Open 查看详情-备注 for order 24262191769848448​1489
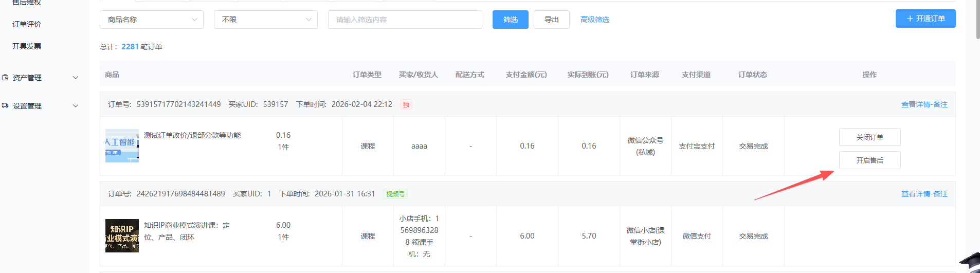Screen dimensions: 980x273 (924, 194)
